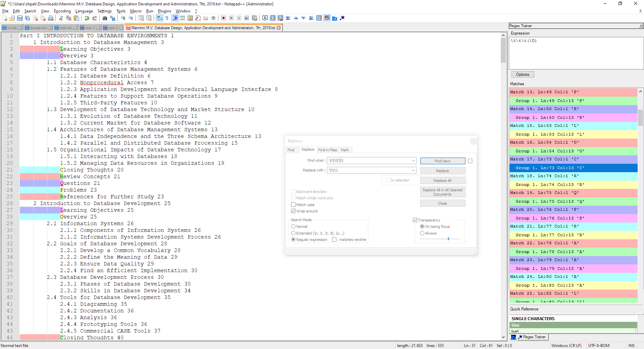Click Replace All in All Opened Documents
The height and width of the screenshot is (349, 644).
[442, 192]
